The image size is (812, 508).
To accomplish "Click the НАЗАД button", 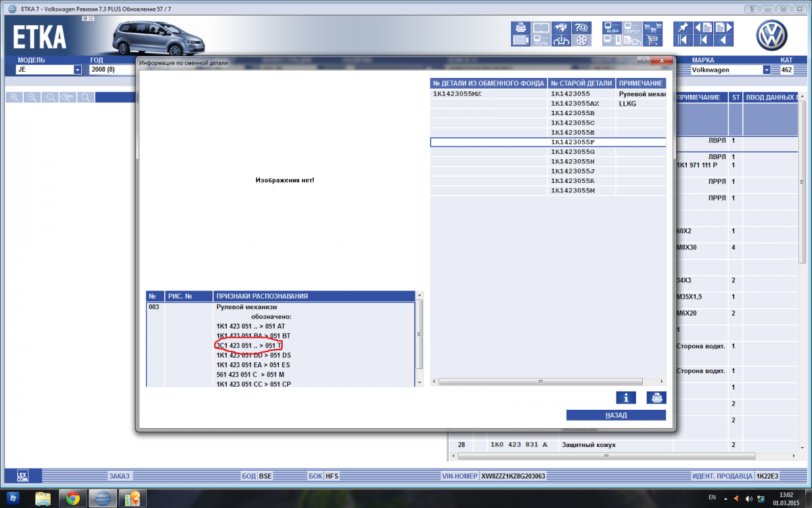I will click(x=616, y=415).
